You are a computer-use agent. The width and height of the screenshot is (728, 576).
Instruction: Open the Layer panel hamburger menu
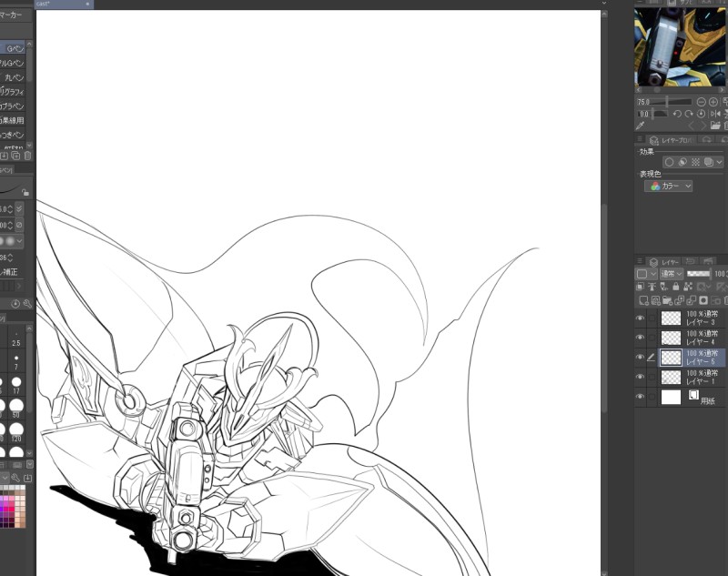[640, 262]
